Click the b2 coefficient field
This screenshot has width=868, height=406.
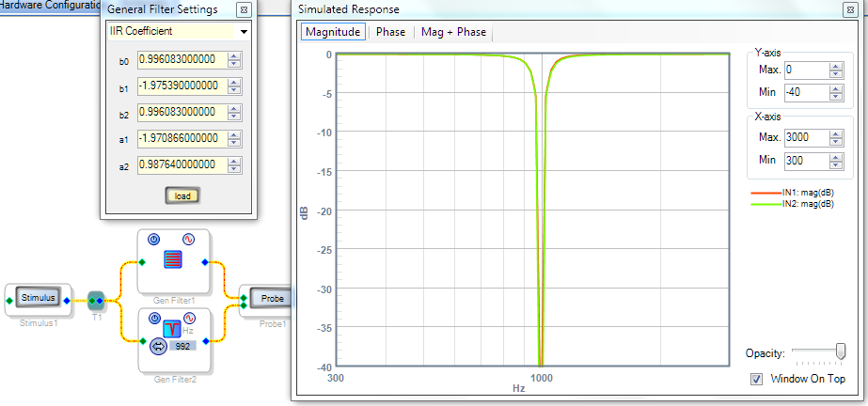tap(182, 112)
